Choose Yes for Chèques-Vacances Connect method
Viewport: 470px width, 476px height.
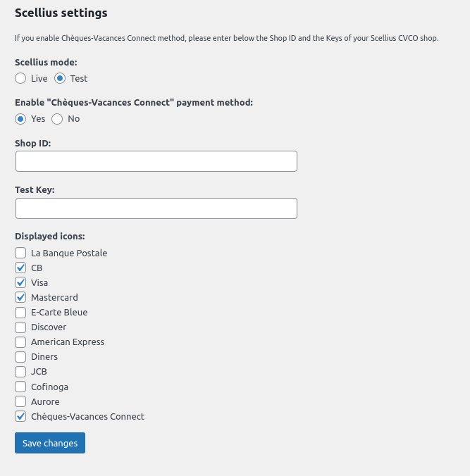pyautogui.click(x=20, y=118)
